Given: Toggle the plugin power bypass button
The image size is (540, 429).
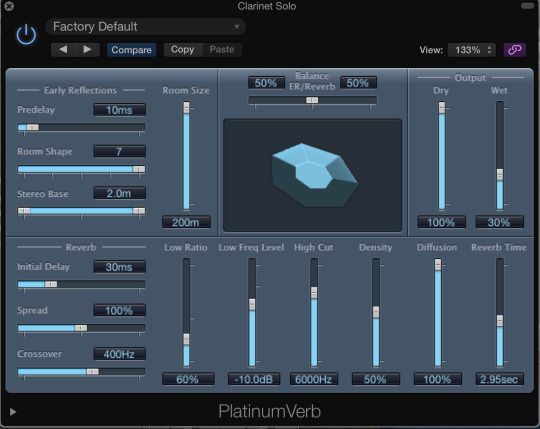Looking at the screenshot, I should (x=26, y=35).
